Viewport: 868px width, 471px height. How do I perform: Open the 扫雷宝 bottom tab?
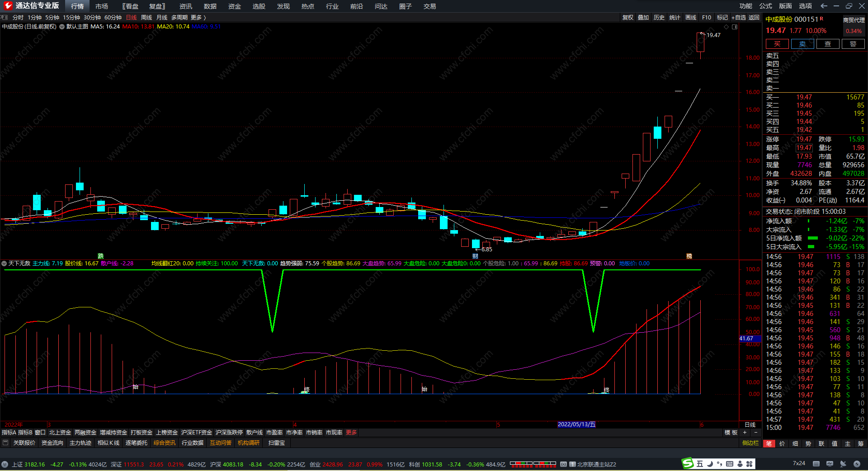click(277, 443)
